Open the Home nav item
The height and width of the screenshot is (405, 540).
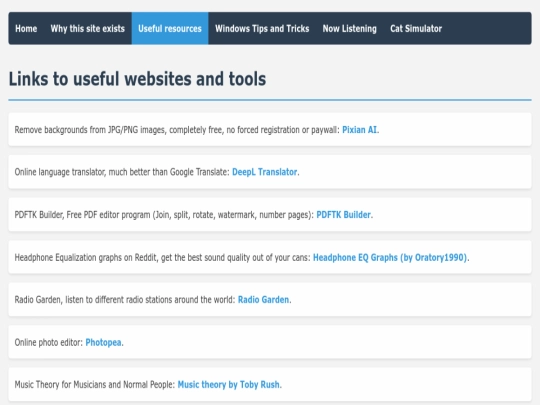(26, 29)
